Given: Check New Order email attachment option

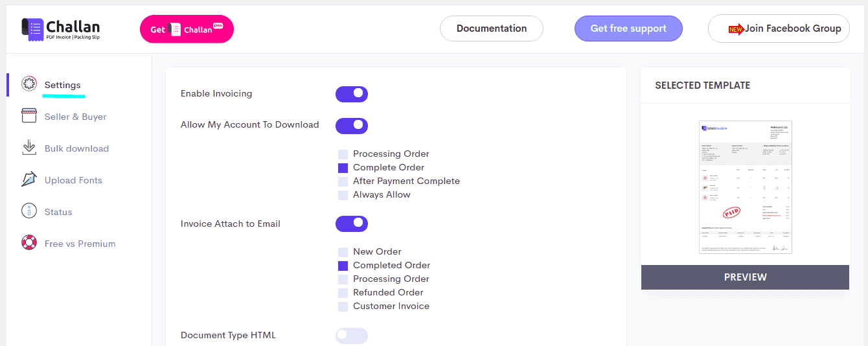Looking at the screenshot, I should point(343,252).
